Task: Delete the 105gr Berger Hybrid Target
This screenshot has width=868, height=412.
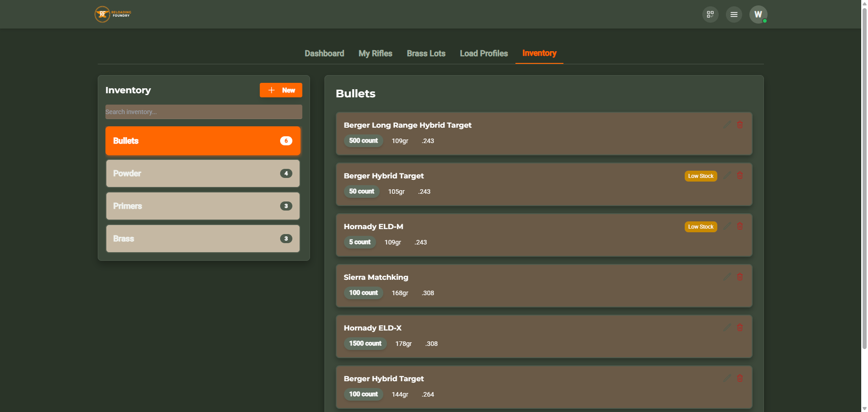Action: point(740,175)
